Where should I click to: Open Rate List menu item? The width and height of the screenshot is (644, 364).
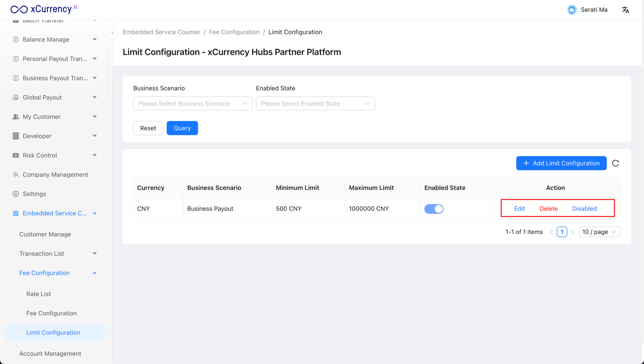(39, 294)
